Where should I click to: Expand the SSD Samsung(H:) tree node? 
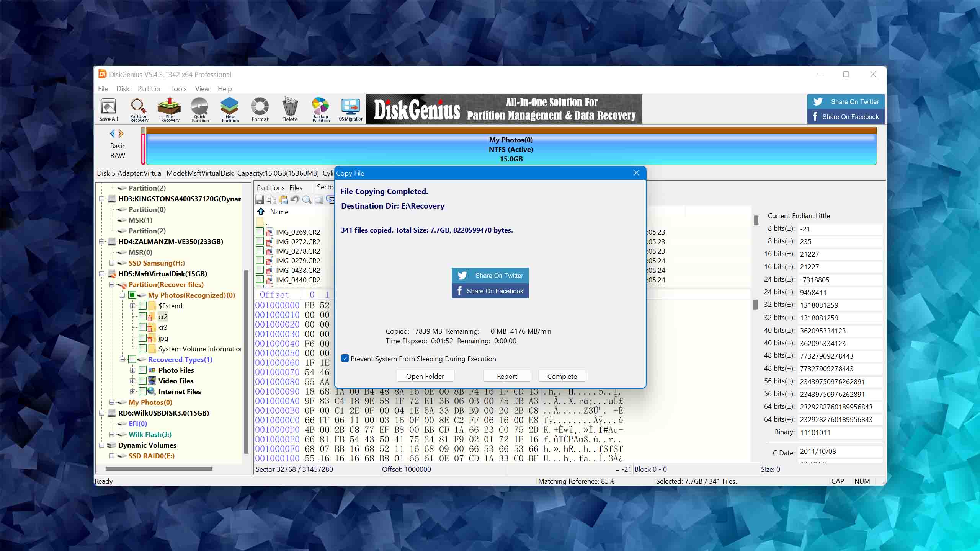point(112,263)
